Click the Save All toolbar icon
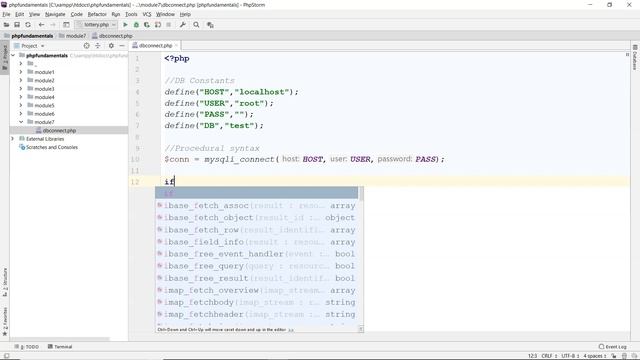This screenshot has width=640, height=360. [17, 25]
